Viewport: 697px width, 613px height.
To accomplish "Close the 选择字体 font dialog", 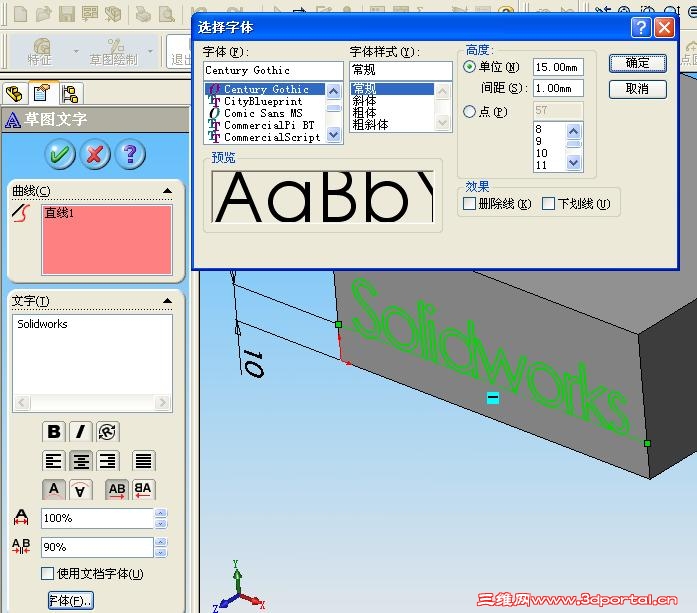I will pos(664,28).
